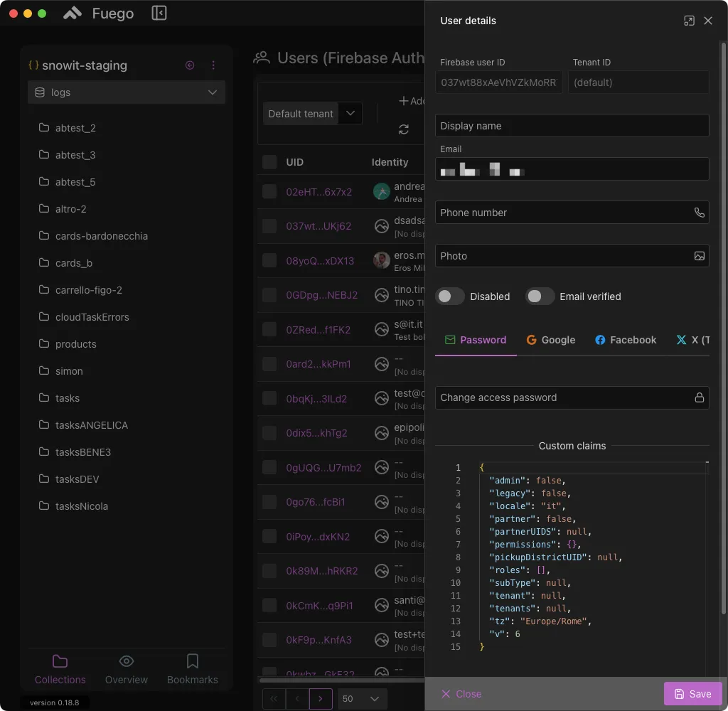Click the database icon next to logs

(x=41, y=92)
